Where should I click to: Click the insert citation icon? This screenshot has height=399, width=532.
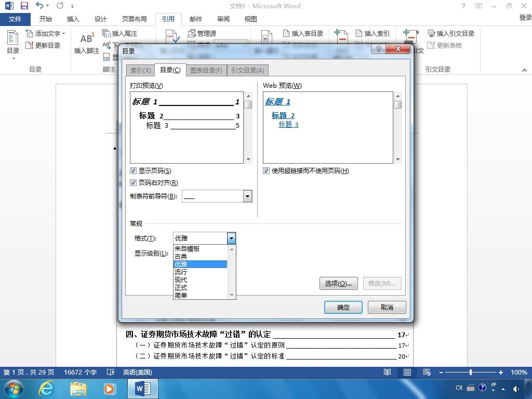tap(172, 37)
